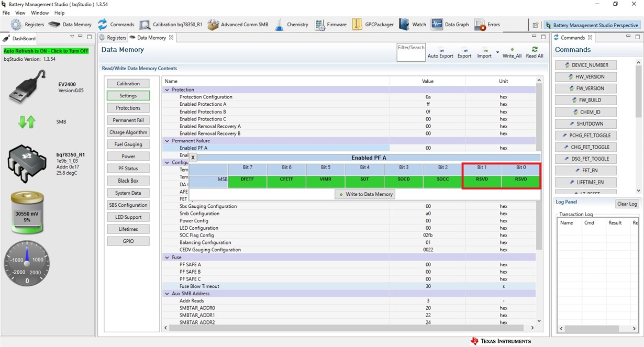Image resolution: width=644 pixels, height=347 pixels.
Task: Click the current gauge dial
Action: pyautogui.click(x=27, y=263)
